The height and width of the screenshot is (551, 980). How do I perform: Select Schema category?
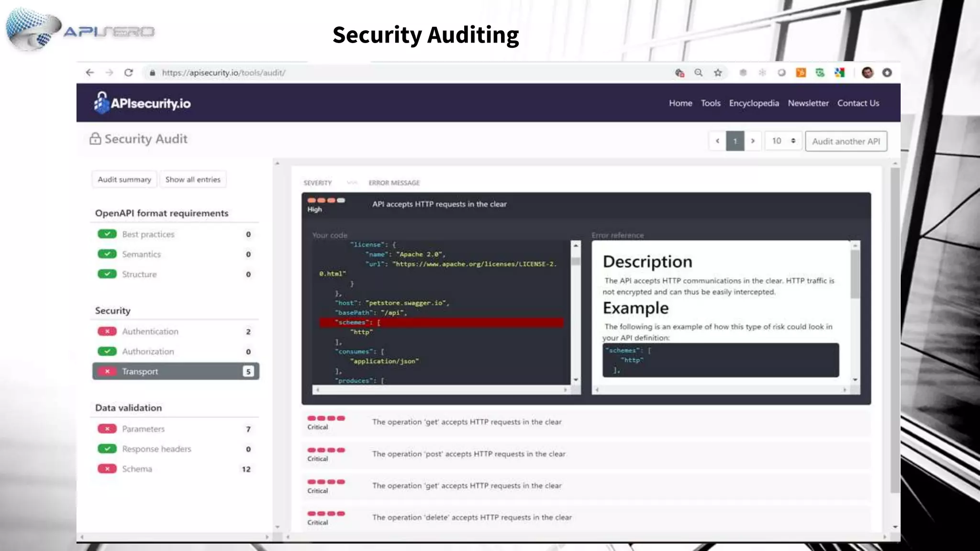coord(176,469)
